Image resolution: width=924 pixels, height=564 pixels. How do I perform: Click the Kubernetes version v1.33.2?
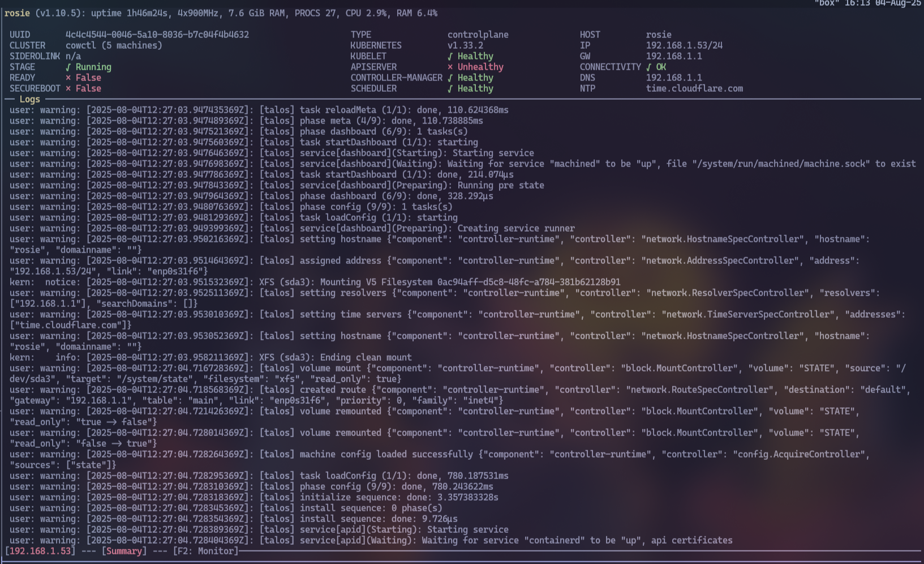click(465, 45)
